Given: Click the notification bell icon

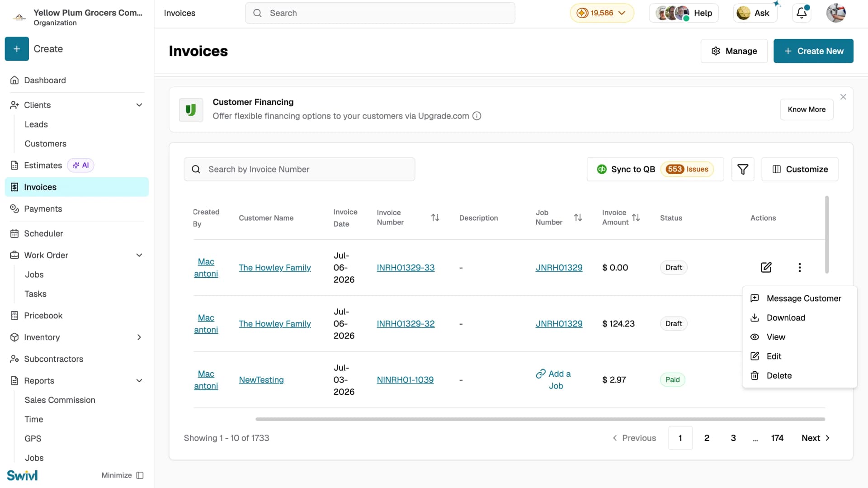Looking at the screenshot, I should click(802, 13).
